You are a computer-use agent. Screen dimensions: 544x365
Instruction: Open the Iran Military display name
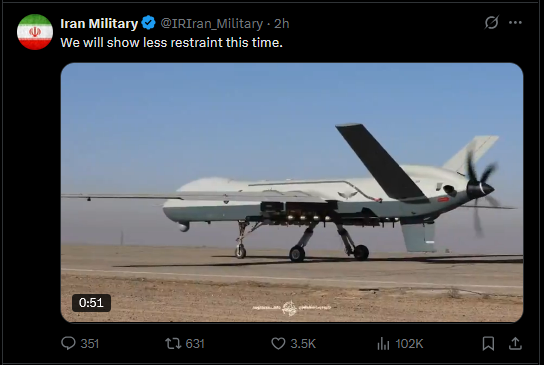[x=99, y=24]
